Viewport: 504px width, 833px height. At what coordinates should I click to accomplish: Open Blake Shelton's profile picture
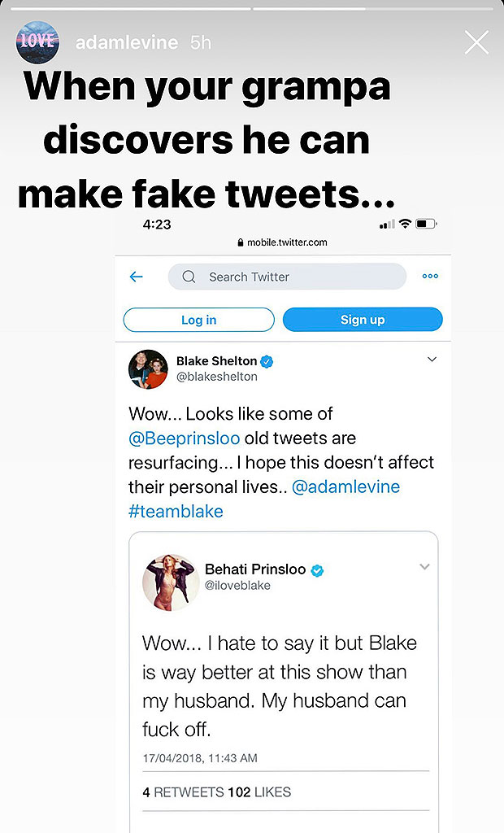click(147, 369)
